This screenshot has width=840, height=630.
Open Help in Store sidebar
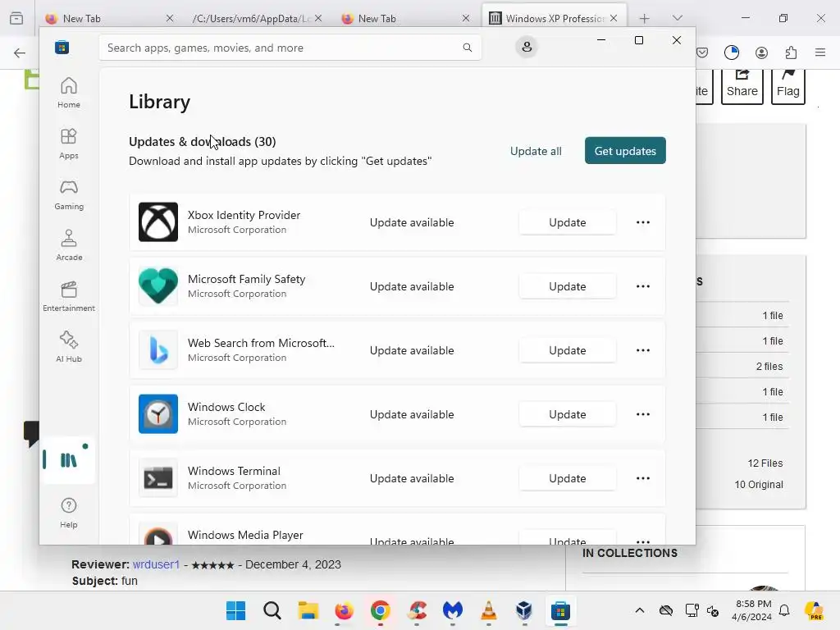(69, 513)
